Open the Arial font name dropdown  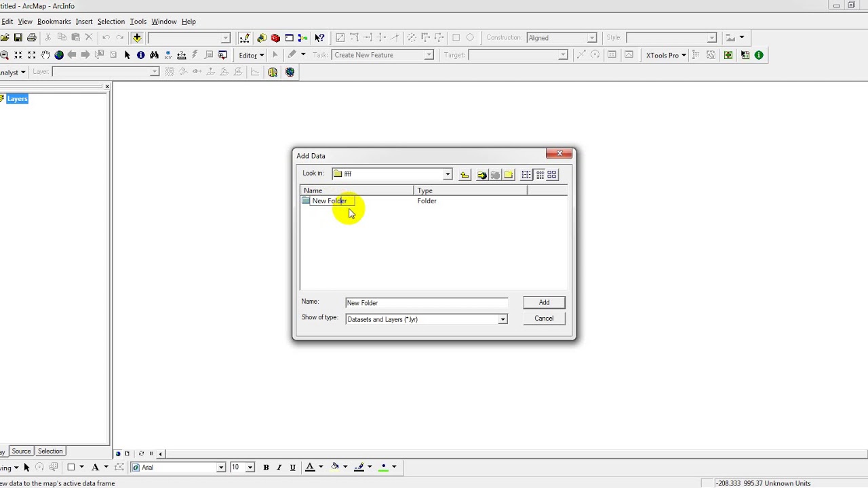click(x=220, y=467)
